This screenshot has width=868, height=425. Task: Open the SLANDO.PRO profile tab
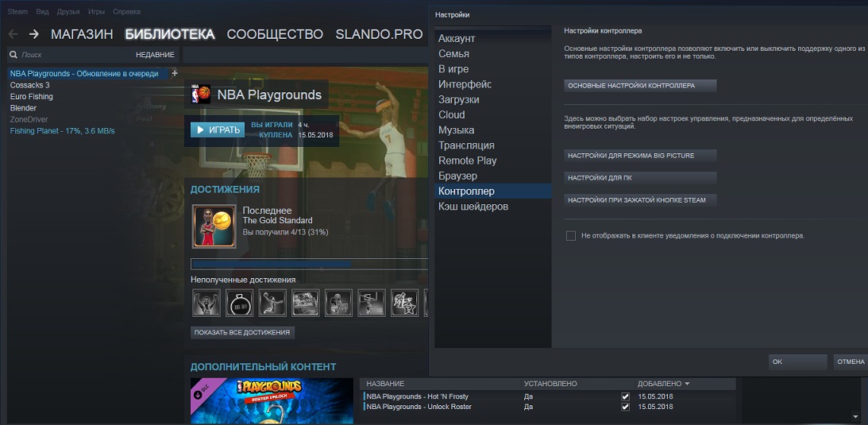point(379,34)
